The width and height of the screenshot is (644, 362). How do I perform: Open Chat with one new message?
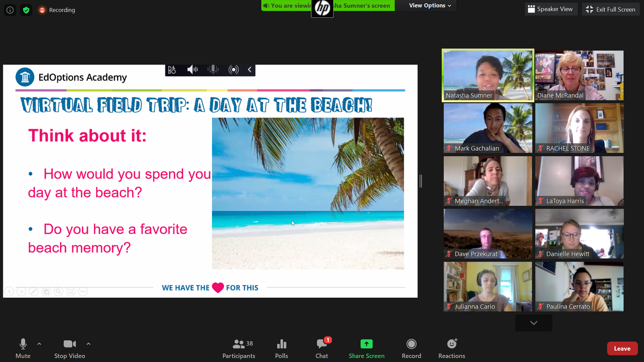click(322, 349)
